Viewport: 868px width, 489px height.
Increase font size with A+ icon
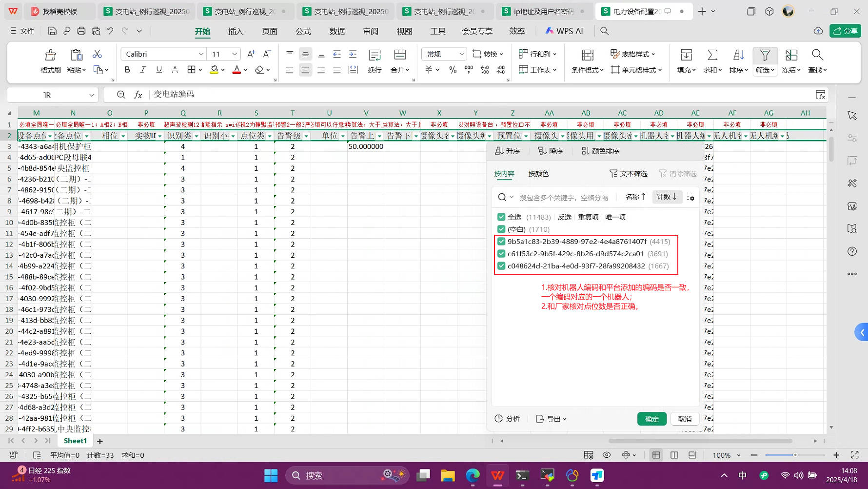click(251, 54)
